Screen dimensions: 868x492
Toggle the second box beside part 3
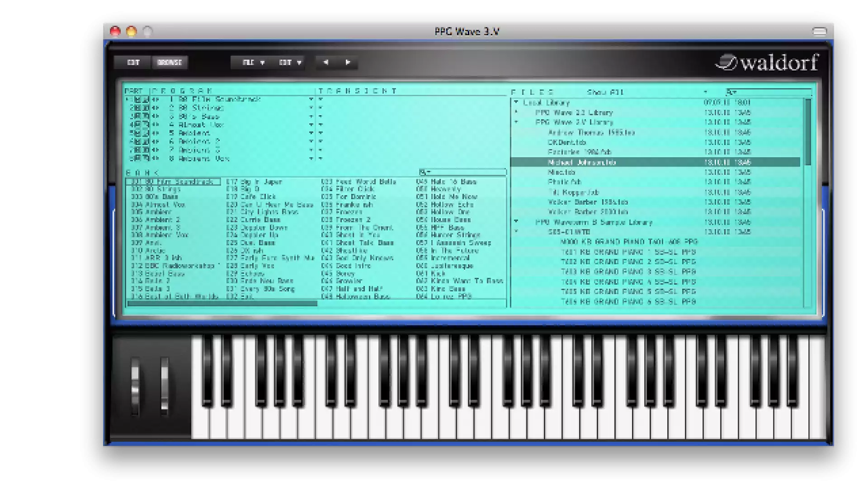[x=146, y=117]
